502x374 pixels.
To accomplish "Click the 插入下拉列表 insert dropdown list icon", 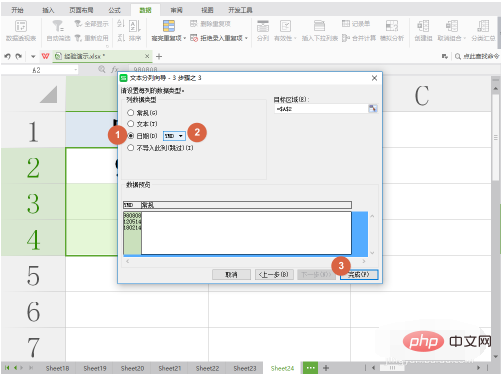I will click(319, 26).
